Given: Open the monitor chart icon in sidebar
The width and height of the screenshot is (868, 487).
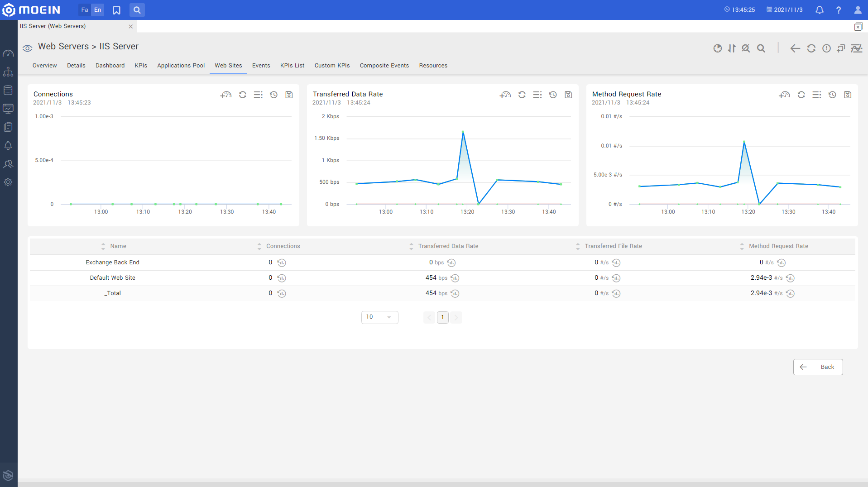Looking at the screenshot, I should click(x=8, y=109).
